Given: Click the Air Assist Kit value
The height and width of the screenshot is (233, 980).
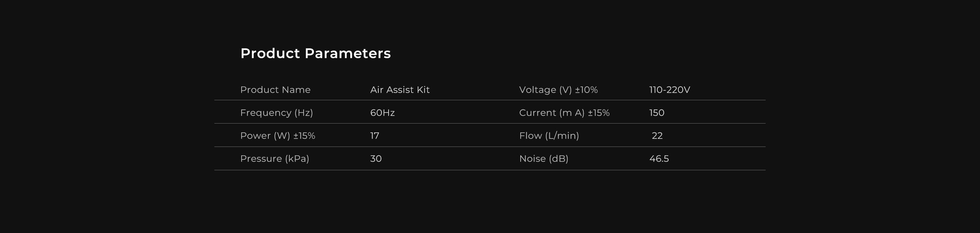Looking at the screenshot, I should point(400,90).
